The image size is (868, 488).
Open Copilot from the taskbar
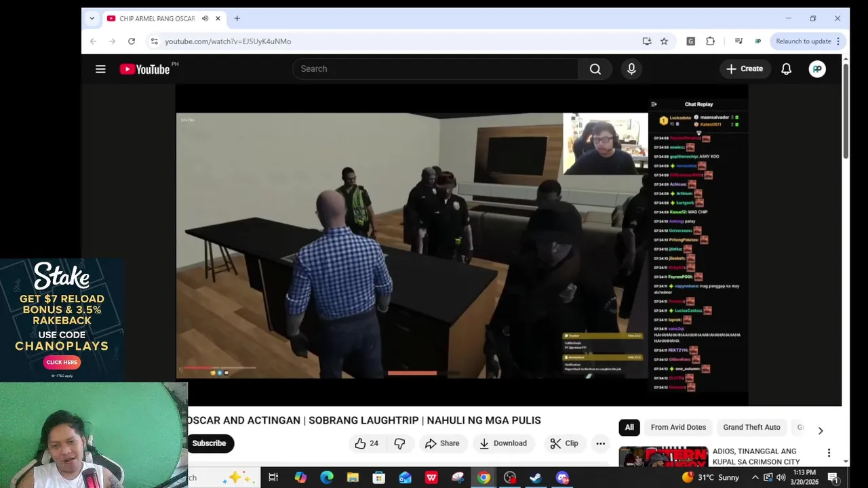(300, 478)
